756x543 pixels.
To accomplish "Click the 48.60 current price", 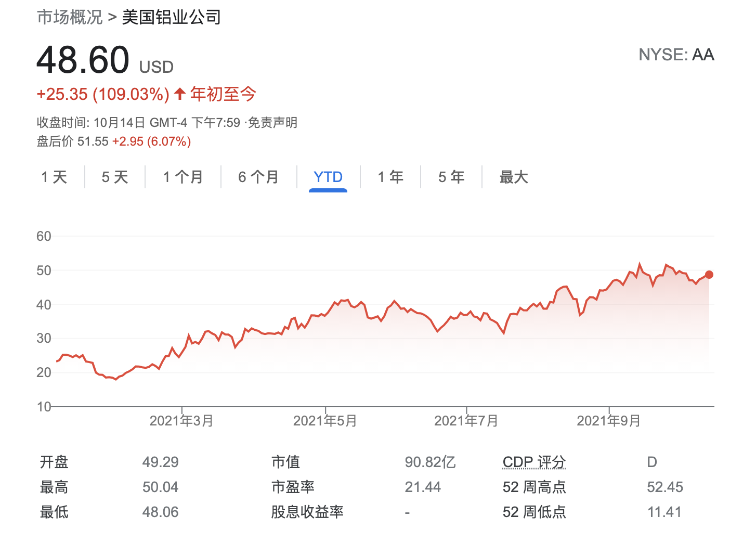I will pos(83,59).
